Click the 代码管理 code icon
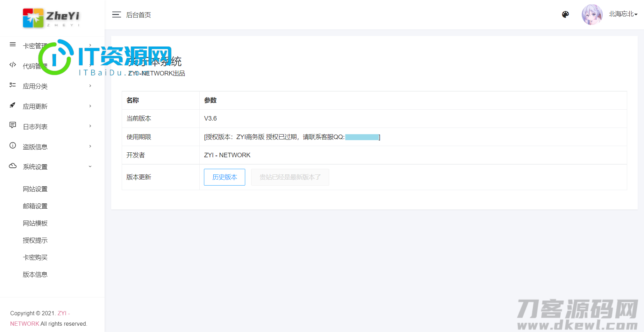 coord(13,65)
